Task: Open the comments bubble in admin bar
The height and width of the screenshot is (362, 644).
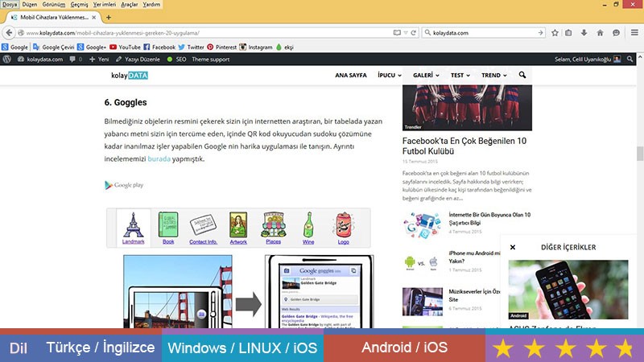Action: point(76,59)
